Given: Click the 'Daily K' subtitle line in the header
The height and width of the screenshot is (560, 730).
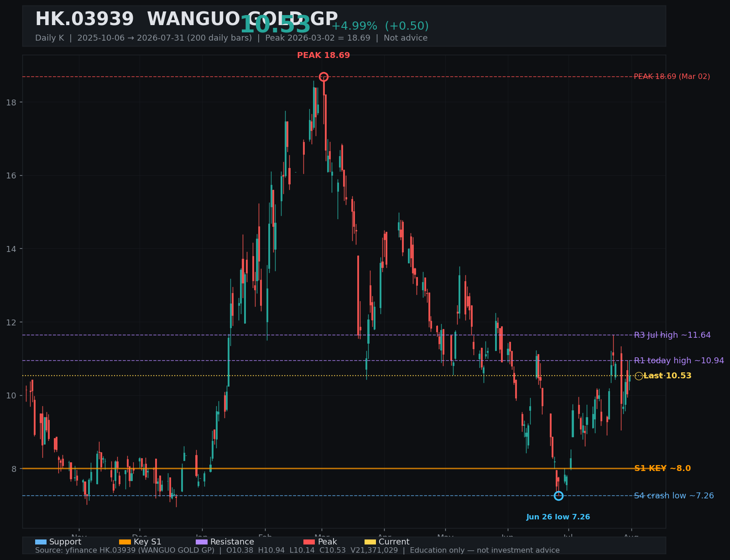Looking at the screenshot, I should (231, 38).
